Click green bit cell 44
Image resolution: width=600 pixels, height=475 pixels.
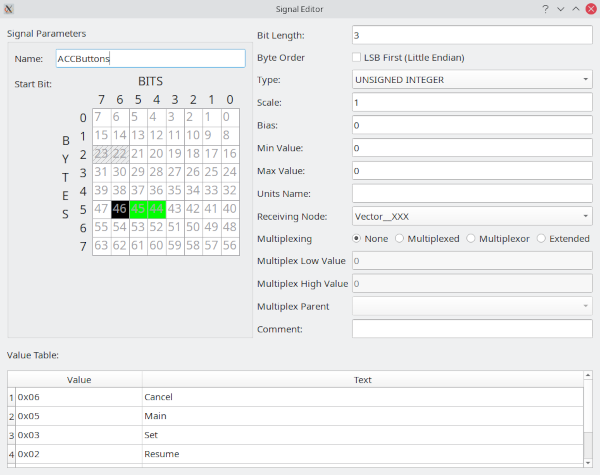click(x=157, y=209)
